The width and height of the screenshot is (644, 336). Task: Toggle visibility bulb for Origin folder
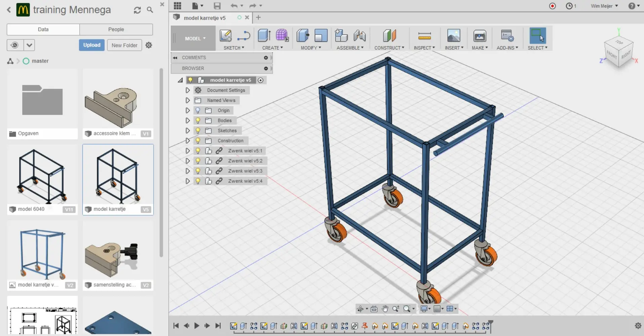click(x=198, y=110)
